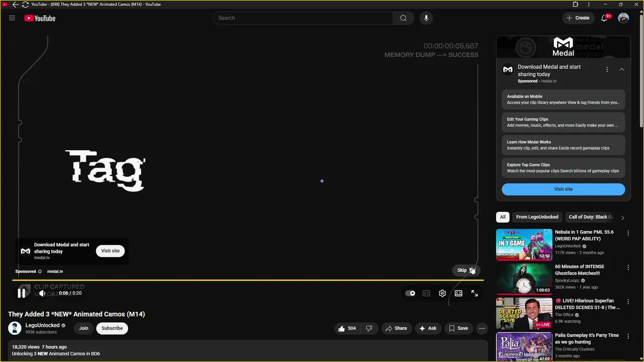This screenshot has width=644, height=362.
Task: Open Explore Top Game Clips ad link
Action: tap(563, 168)
